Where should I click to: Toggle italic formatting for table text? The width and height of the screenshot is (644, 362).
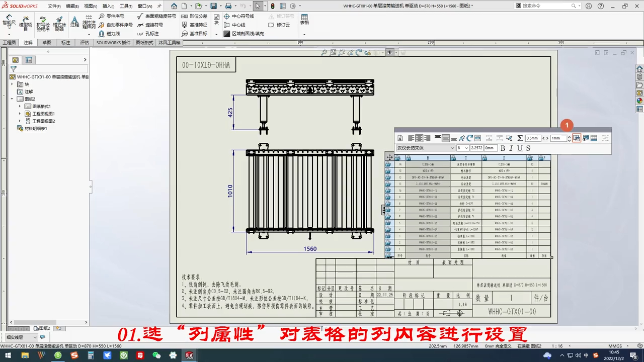[x=511, y=148]
